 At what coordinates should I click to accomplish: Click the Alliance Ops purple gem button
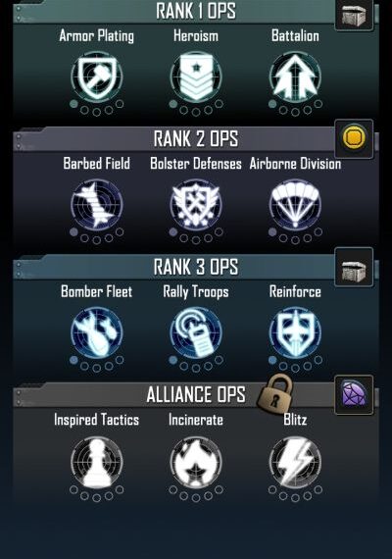(354, 394)
